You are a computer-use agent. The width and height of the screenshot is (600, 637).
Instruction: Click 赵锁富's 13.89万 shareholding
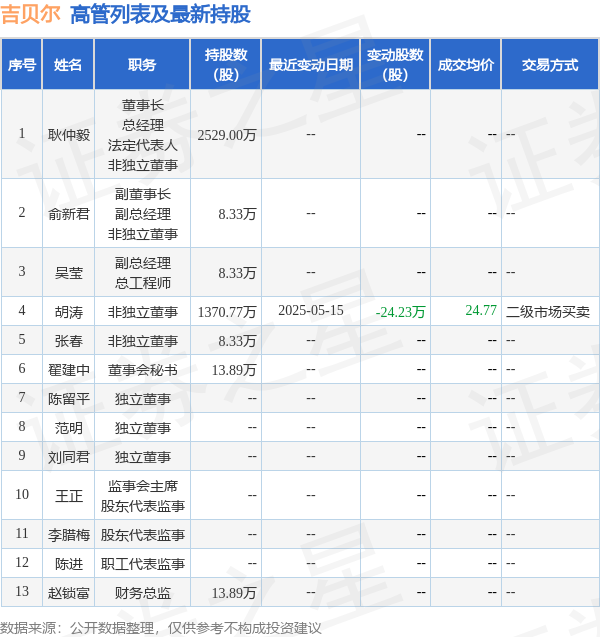point(234,593)
